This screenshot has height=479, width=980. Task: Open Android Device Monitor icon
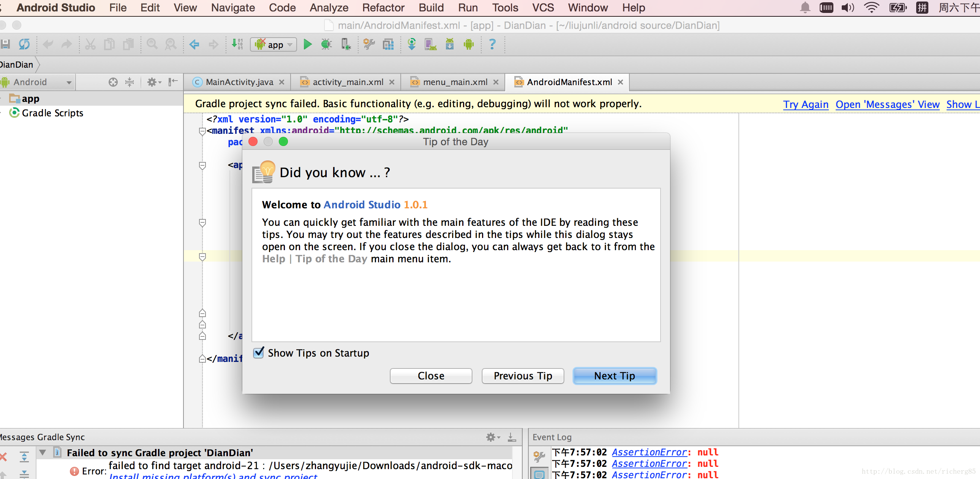469,44
